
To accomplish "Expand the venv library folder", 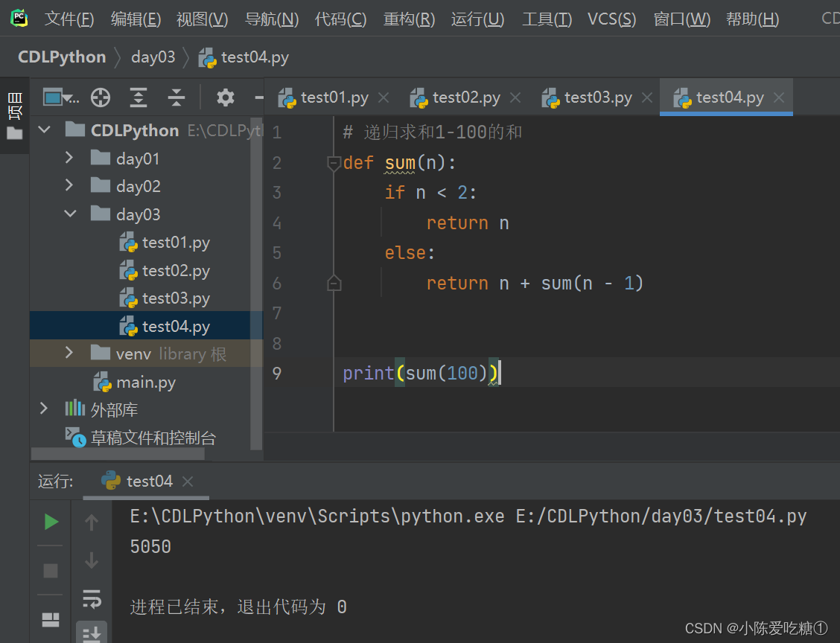I will (x=69, y=353).
